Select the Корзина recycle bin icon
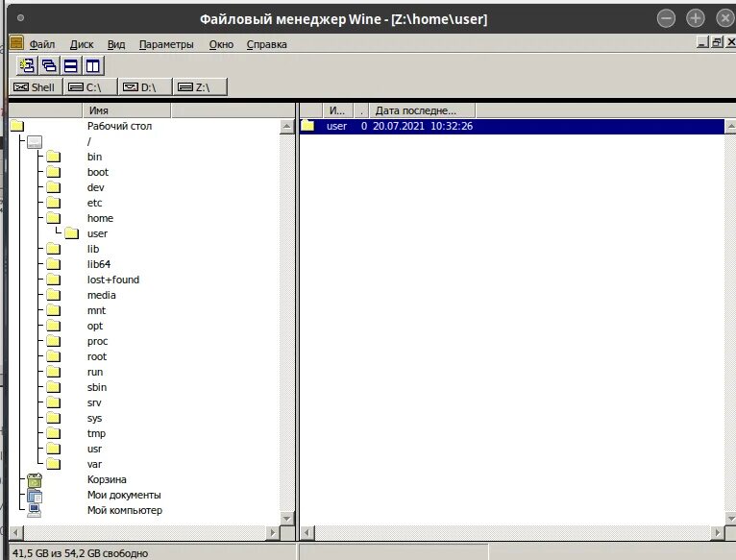Screen dimensions: 736x560 pos(35,480)
